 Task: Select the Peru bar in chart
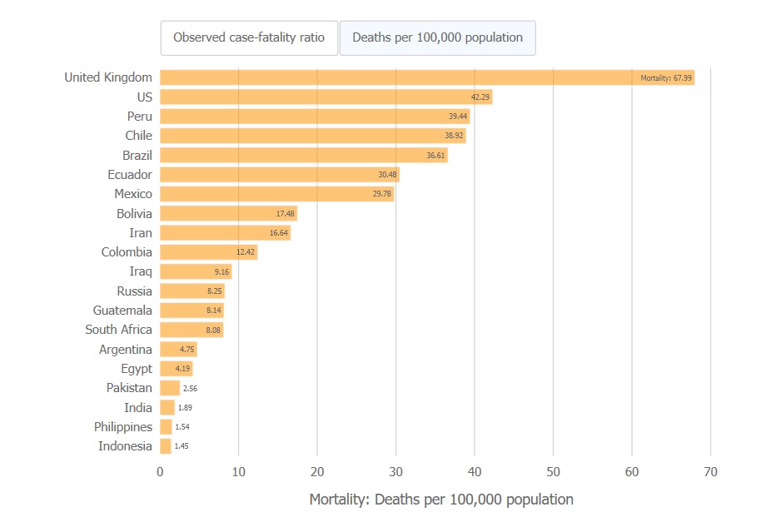click(315, 116)
